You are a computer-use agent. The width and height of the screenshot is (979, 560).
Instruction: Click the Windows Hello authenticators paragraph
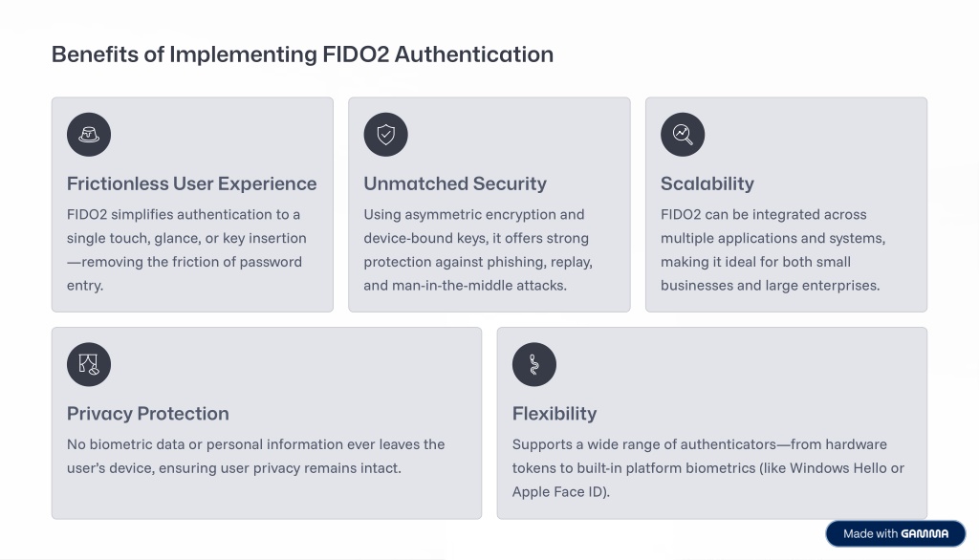click(x=707, y=468)
